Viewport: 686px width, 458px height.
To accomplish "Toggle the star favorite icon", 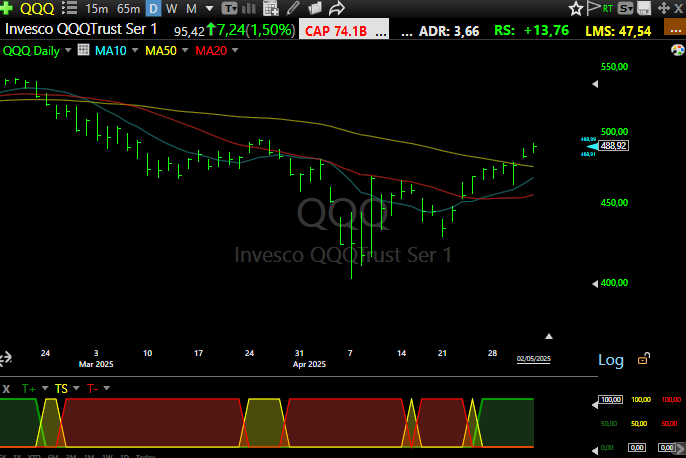I will pyautogui.click(x=575, y=8).
